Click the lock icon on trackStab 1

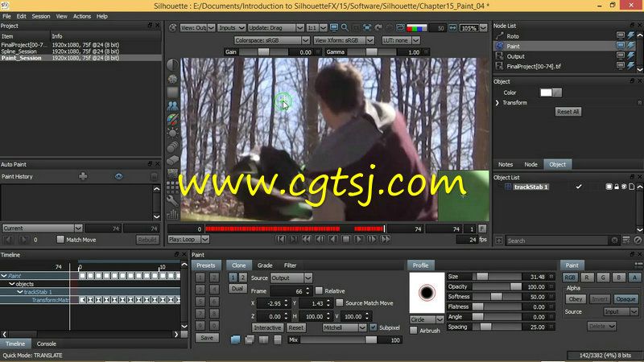click(x=617, y=187)
